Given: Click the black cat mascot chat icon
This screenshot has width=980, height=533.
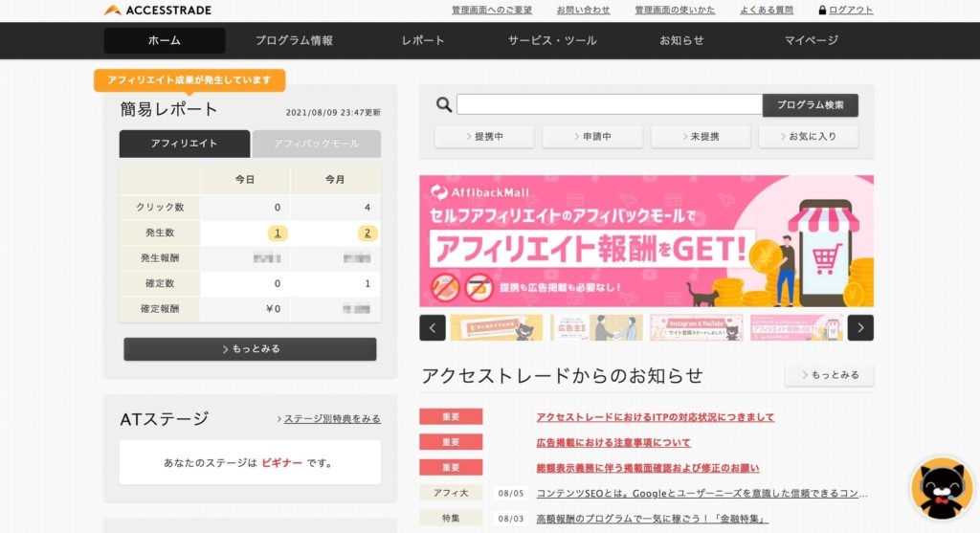Looking at the screenshot, I should coord(942,489).
